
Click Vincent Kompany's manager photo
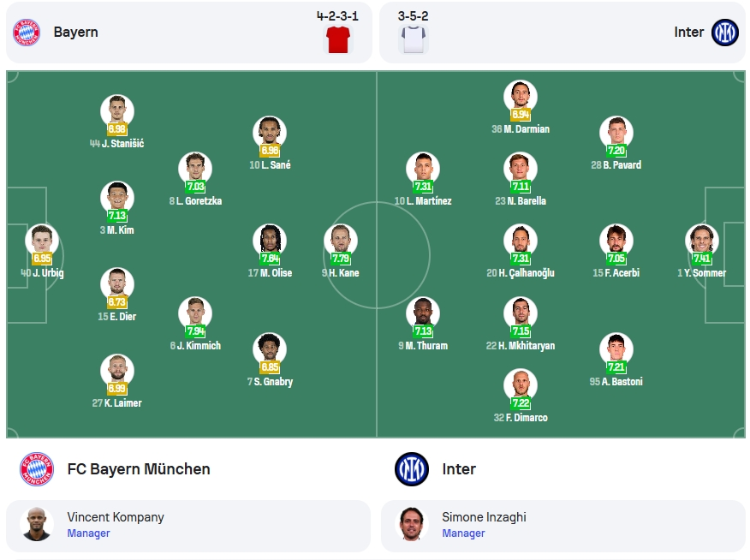[36, 525]
